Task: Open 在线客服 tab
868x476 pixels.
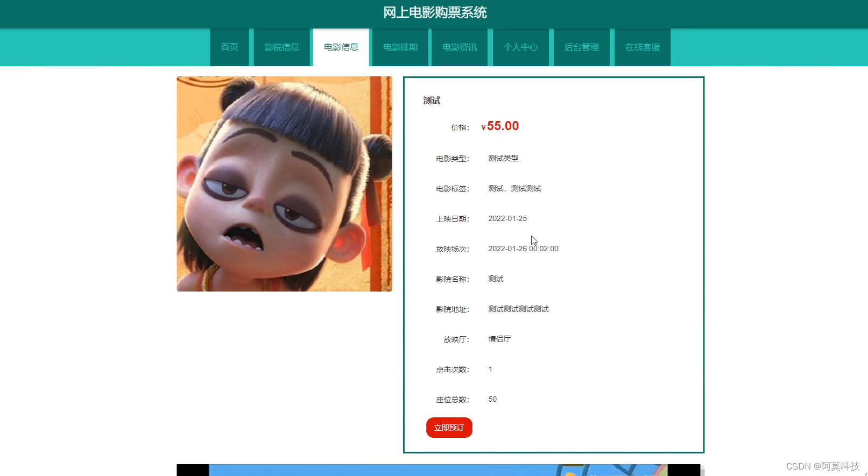Action: pos(643,47)
